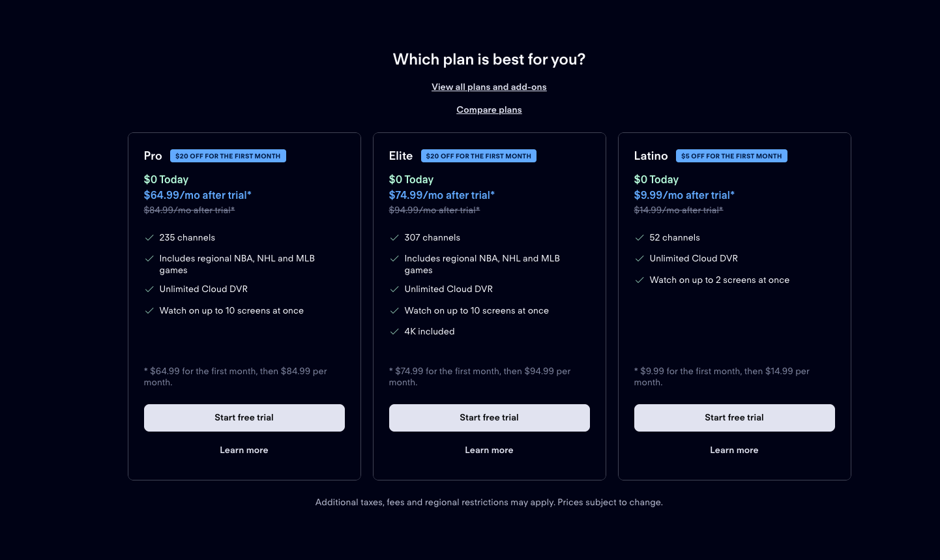Screen dimensions: 940x560
Task: Click Latino plan Unlimited Cloud DVR checkmark
Action: (639, 259)
